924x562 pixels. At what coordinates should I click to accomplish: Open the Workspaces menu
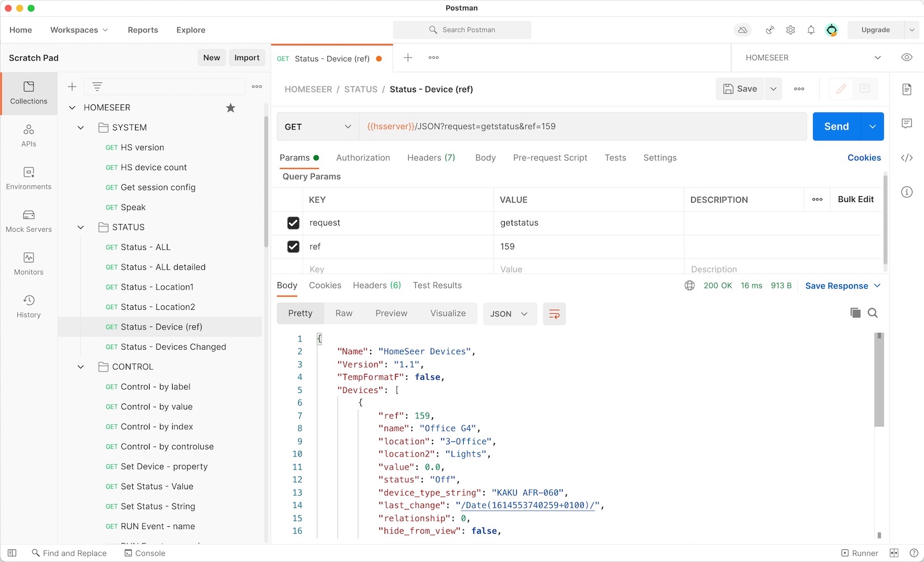(79, 30)
